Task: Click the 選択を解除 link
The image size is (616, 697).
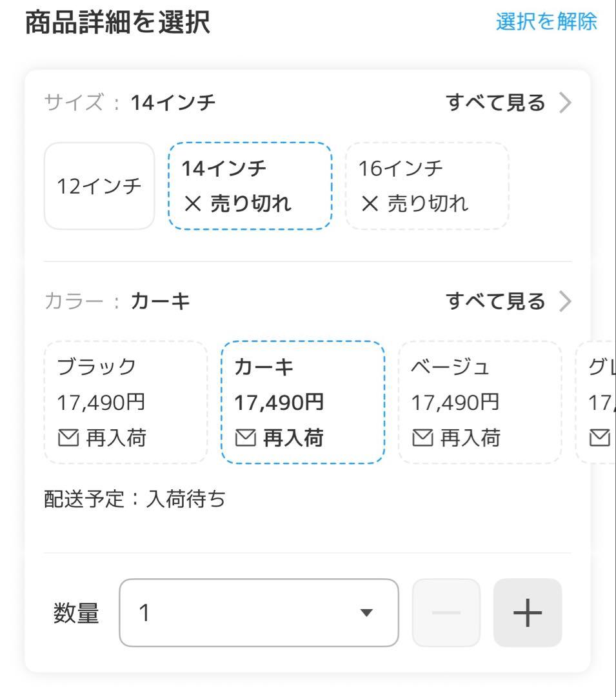Action: point(546,22)
